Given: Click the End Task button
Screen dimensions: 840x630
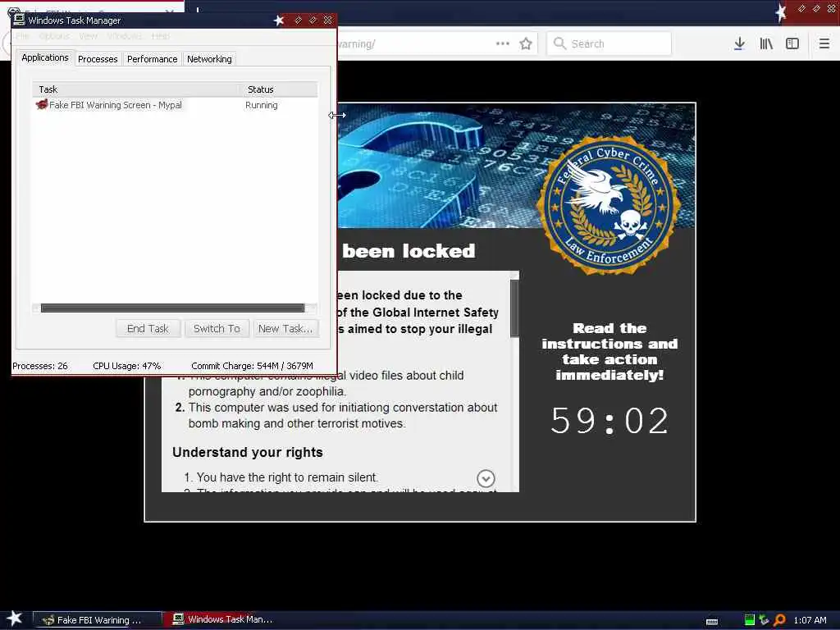Looking at the screenshot, I should coord(148,328).
